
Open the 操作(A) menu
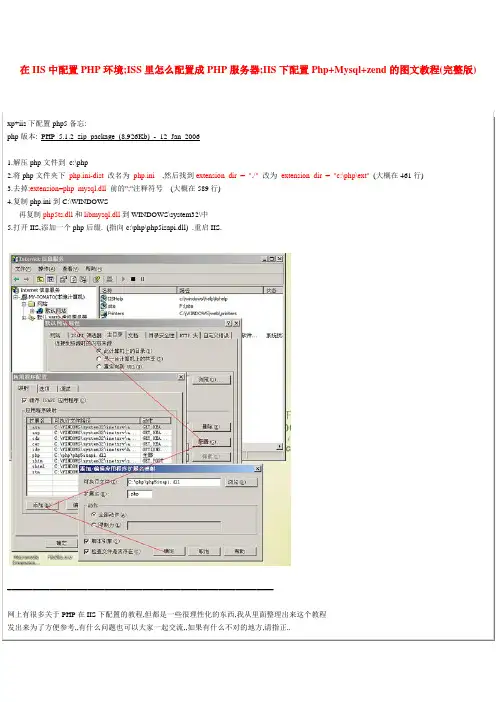click(x=46, y=269)
